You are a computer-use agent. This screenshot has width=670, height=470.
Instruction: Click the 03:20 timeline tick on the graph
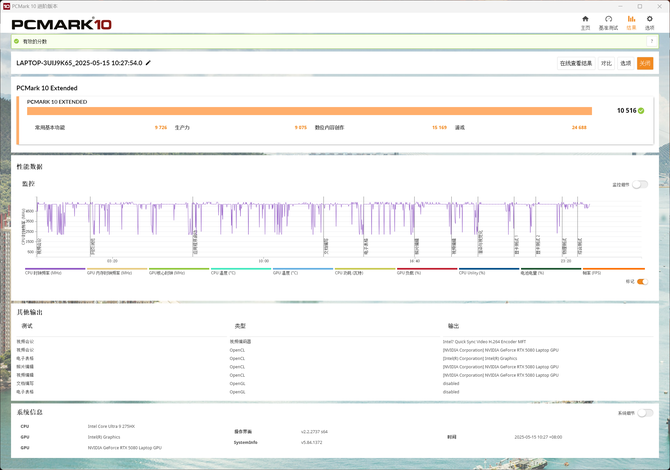tap(112, 261)
